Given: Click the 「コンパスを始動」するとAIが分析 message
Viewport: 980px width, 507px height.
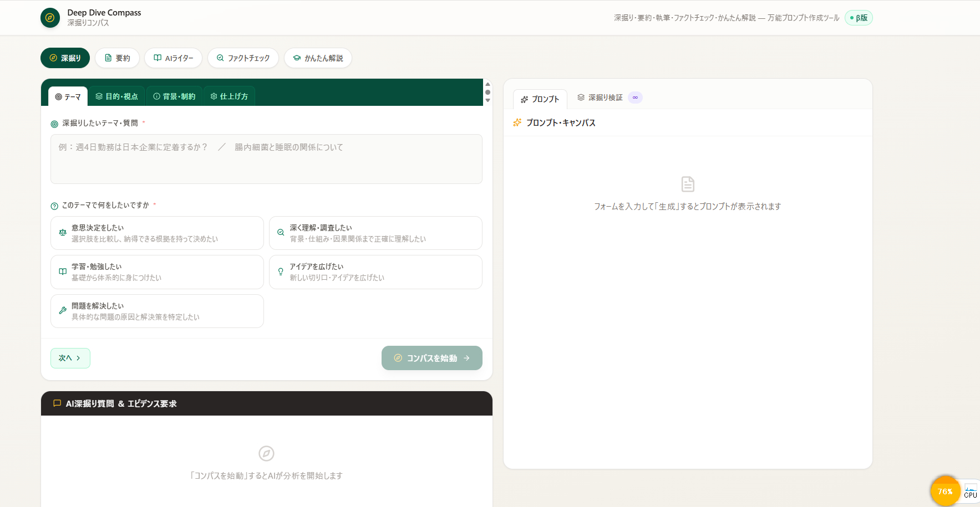Looking at the screenshot, I should [x=266, y=475].
